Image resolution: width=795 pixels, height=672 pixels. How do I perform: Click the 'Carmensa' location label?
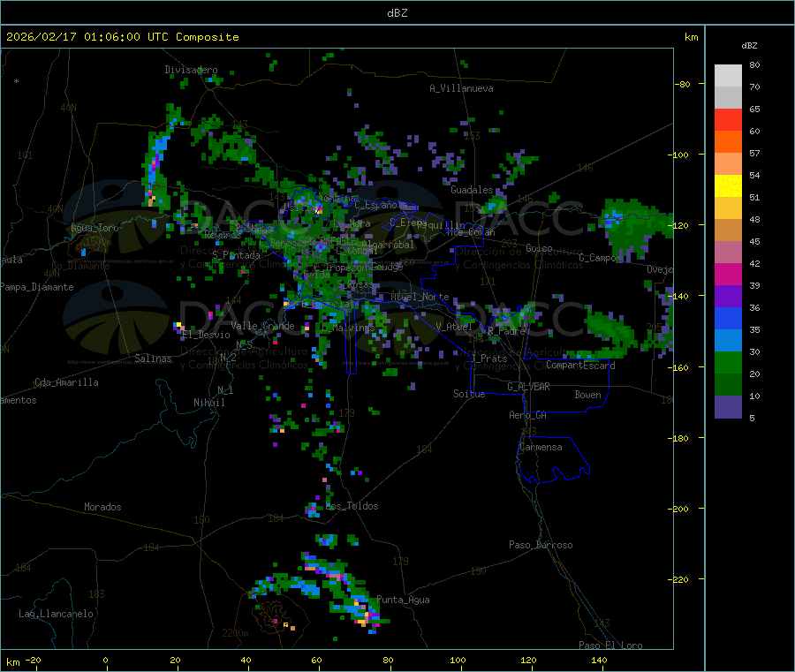[541, 447]
